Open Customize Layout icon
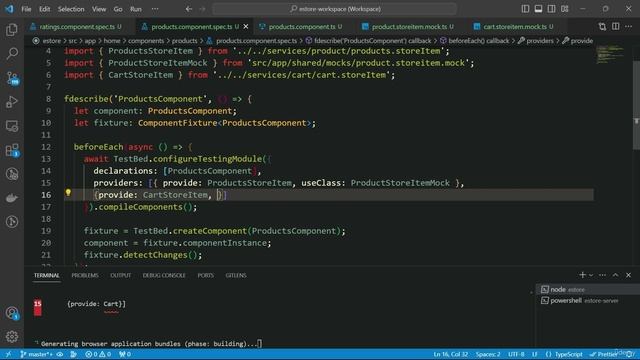Viewport: 640px width, 360px height. [564, 9]
